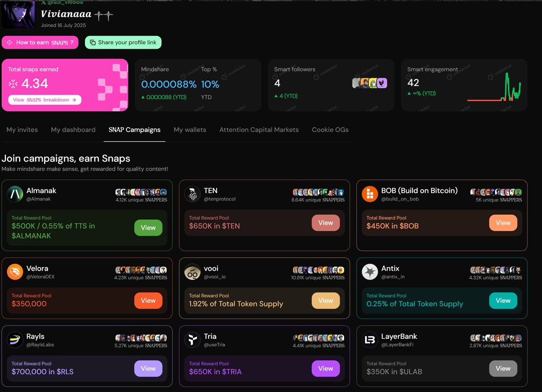Open the LayerBank logo icon
The height and width of the screenshot is (392, 542).
pyautogui.click(x=370, y=340)
